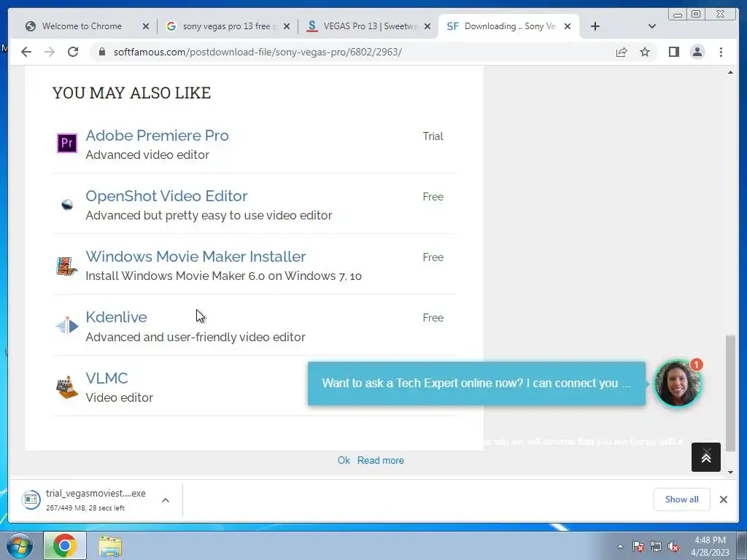Click the Windows Movie Maker icon
Screen dimensions: 747x560
pyautogui.click(x=66, y=265)
